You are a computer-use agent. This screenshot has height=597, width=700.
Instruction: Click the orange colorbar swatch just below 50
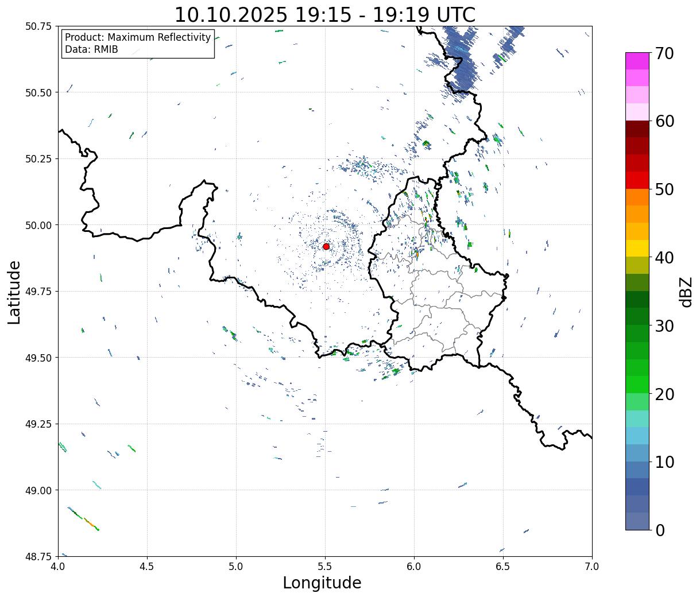click(637, 197)
